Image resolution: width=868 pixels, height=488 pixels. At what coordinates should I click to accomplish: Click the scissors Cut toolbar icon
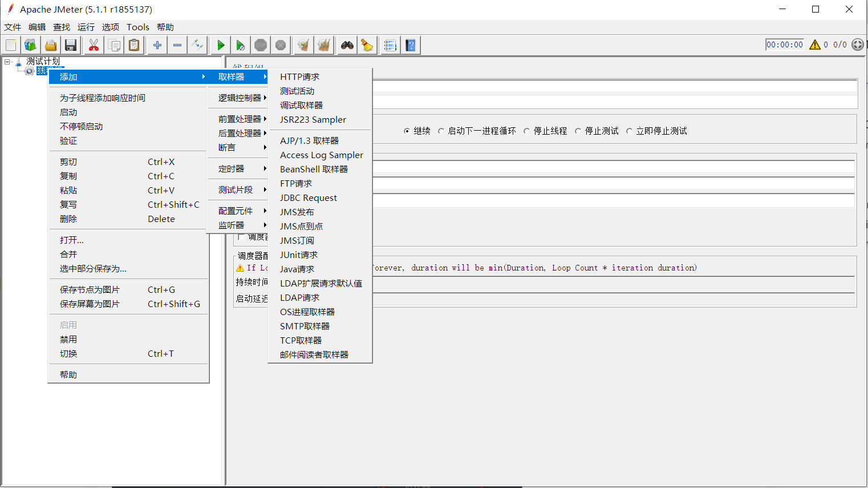click(94, 45)
